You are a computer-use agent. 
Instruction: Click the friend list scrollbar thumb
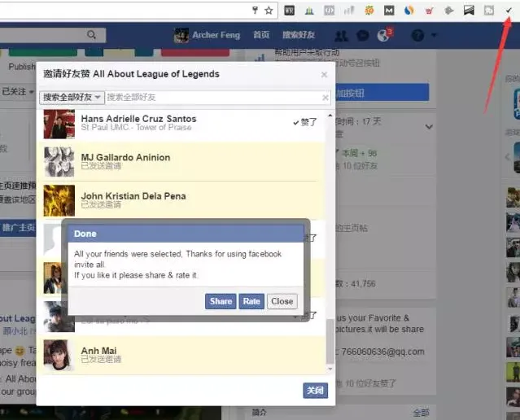click(x=330, y=341)
